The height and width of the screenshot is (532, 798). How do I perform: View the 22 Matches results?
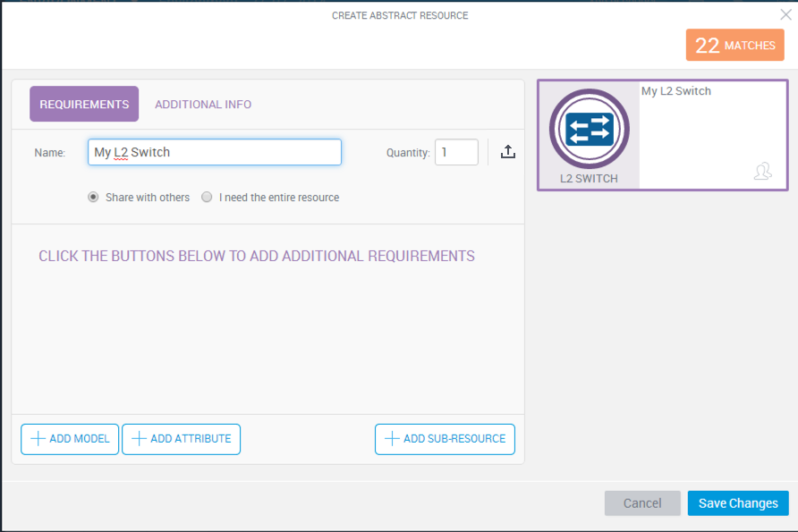(x=734, y=46)
